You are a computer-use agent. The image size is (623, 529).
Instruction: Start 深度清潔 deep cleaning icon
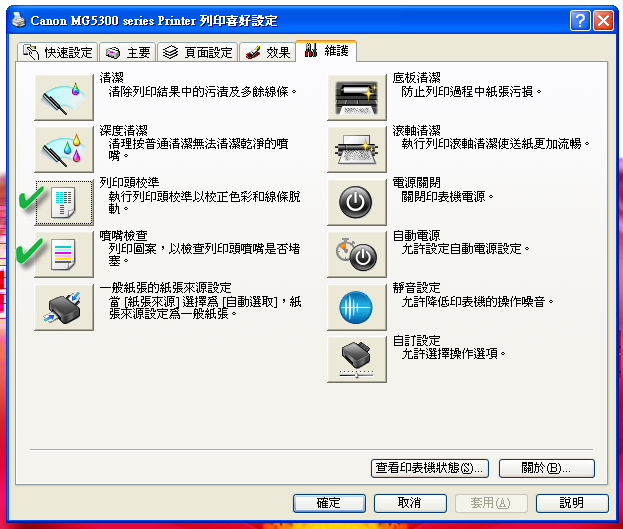point(64,149)
